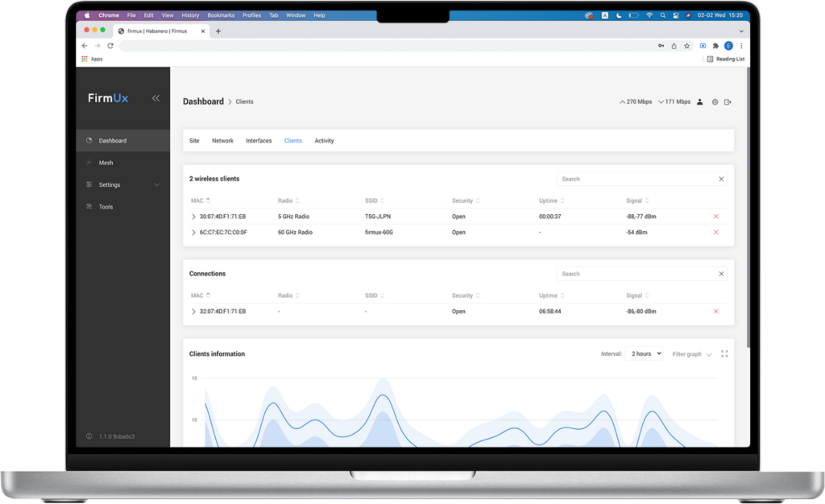Image resolution: width=825 pixels, height=504 pixels.
Task: Expand the Settings sidebar submenu
Action: tap(156, 185)
